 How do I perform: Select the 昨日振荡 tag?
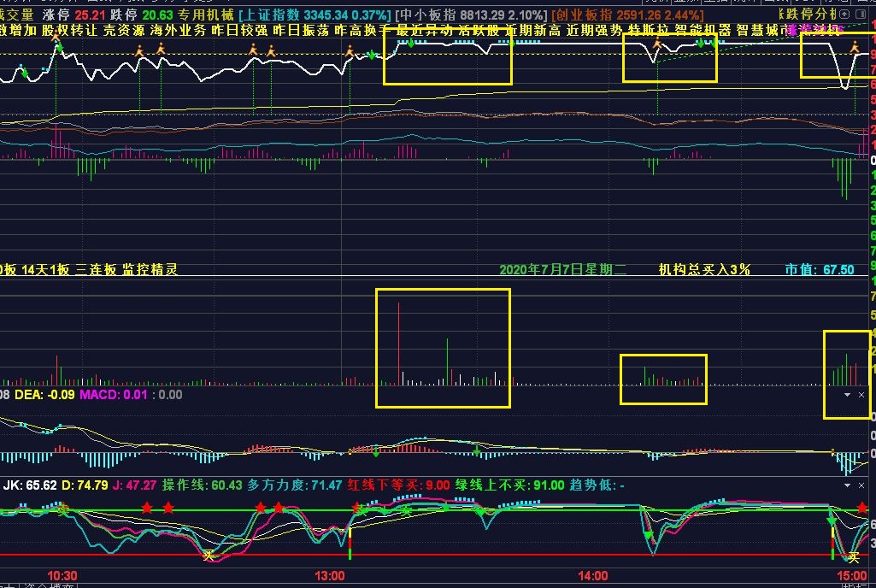[302, 30]
